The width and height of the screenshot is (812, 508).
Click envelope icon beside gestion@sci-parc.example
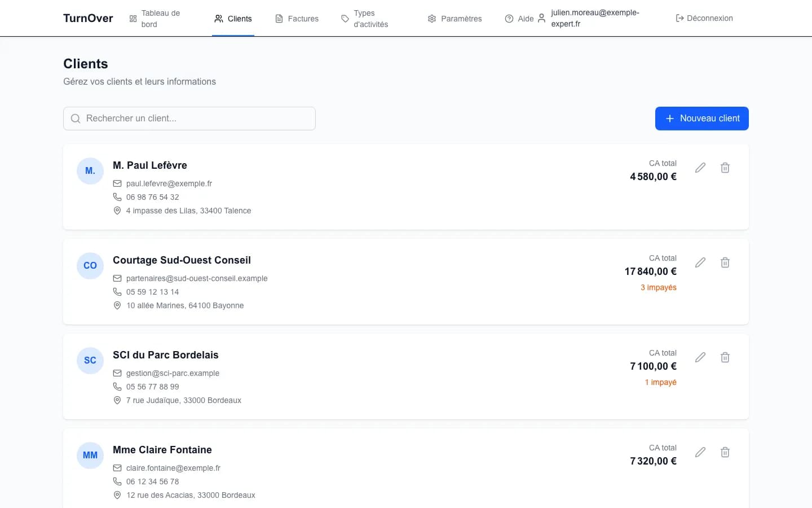pyautogui.click(x=117, y=373)
